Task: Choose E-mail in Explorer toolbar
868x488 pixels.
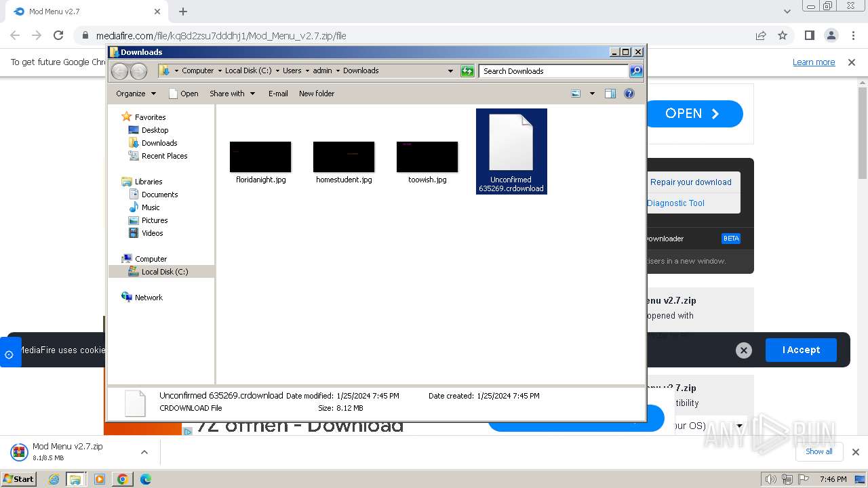Action: 278,94
